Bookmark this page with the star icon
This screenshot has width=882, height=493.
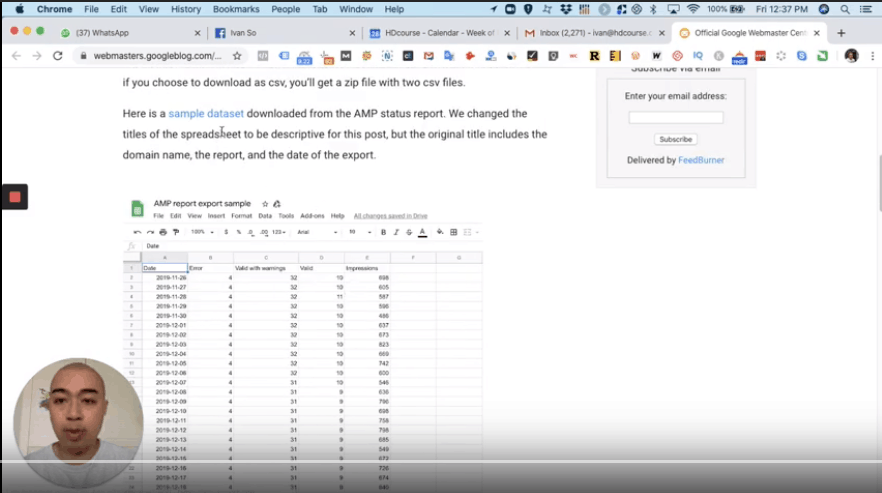click(x=236, y=56)
